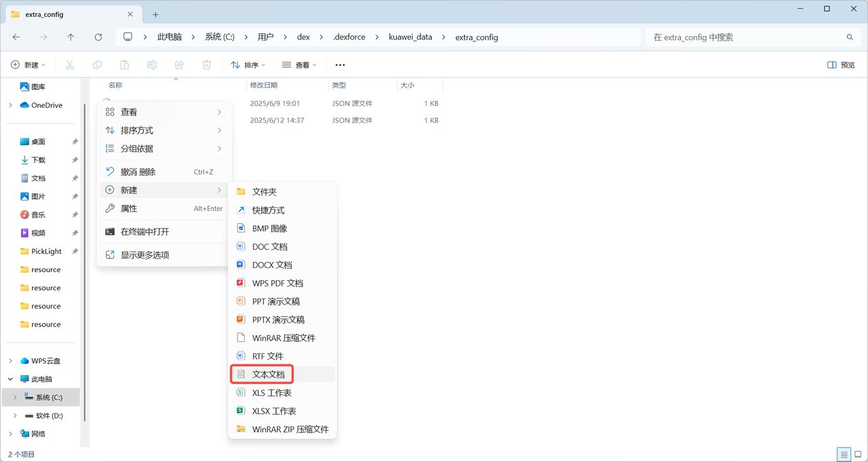
Task: Expand OneDrive in the sidebar
Action: pyautogui.click(x=9, y=104)
